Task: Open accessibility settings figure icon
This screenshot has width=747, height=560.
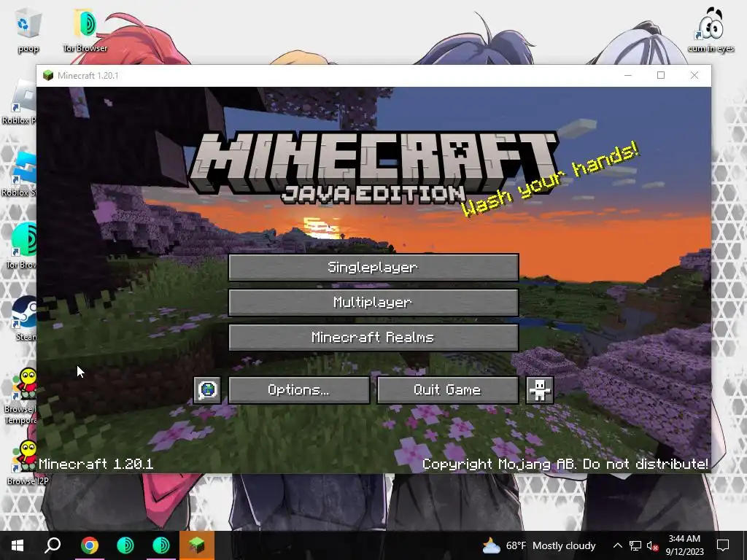Action: [540, 390]
